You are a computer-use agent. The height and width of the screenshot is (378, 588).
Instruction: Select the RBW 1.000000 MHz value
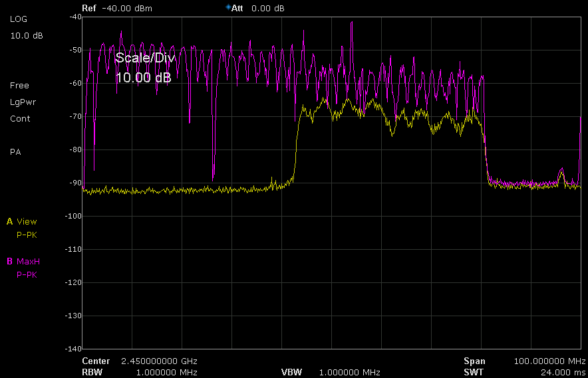[x=166, y=373]
